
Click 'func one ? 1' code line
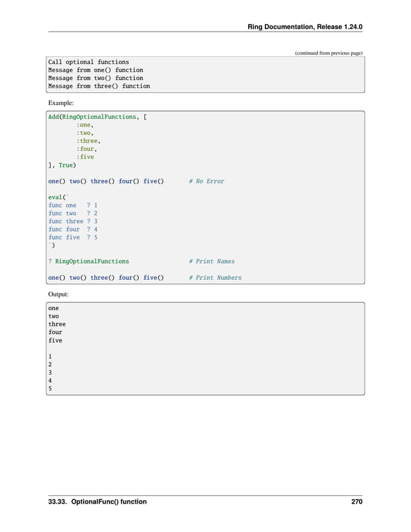point(73,205)
